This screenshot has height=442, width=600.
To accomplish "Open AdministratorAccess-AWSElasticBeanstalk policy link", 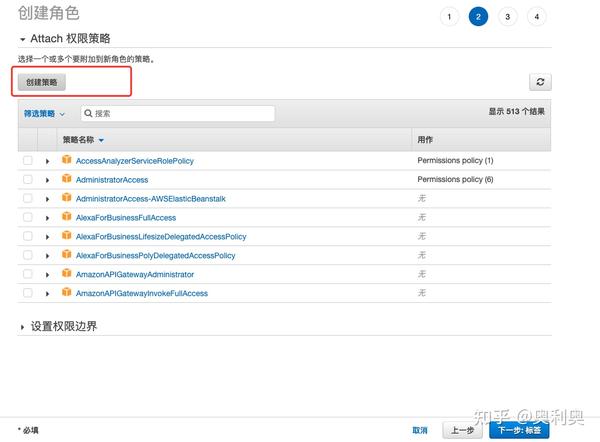I will [x=151, y=199].
